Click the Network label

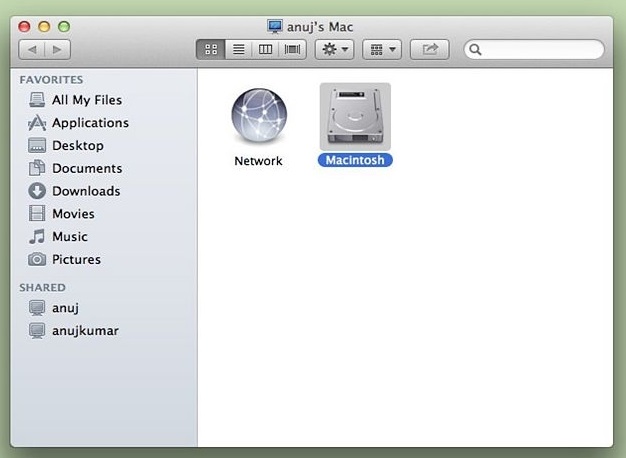[x=258, y=161]
